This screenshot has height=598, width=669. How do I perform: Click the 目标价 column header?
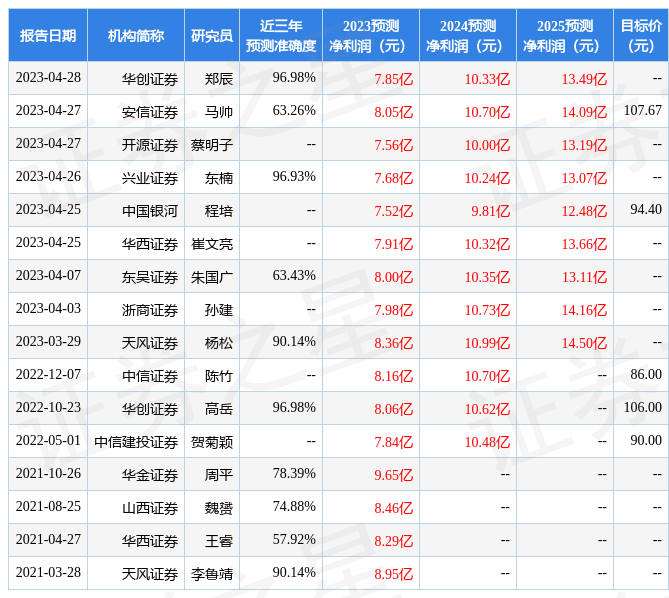641,36
